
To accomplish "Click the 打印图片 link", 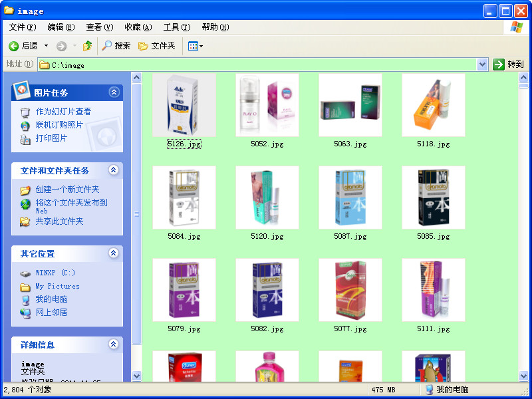I will coord(51,138).
